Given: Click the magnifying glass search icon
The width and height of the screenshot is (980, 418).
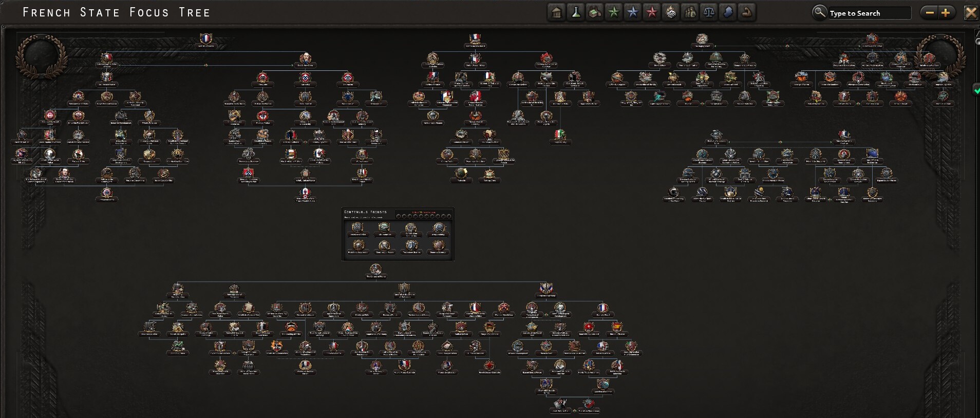Looking at the screenshot, I should pyautogui.click(x=820, y=12).
